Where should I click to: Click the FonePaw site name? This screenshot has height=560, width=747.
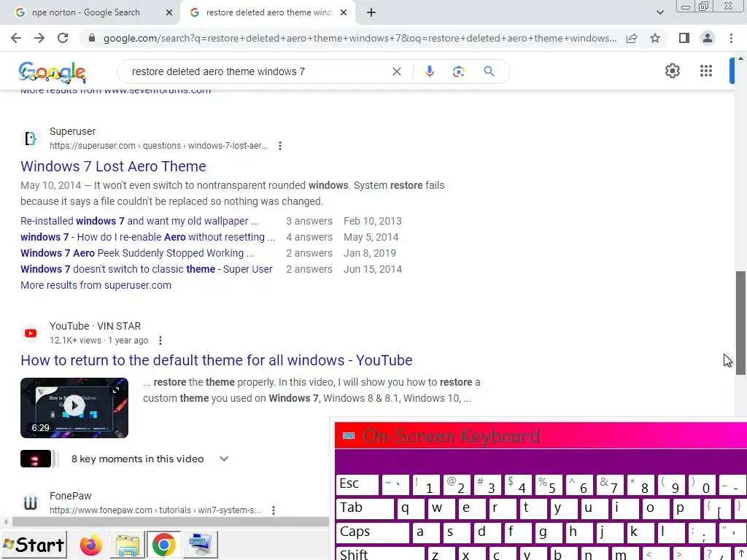tap(71, 496)
